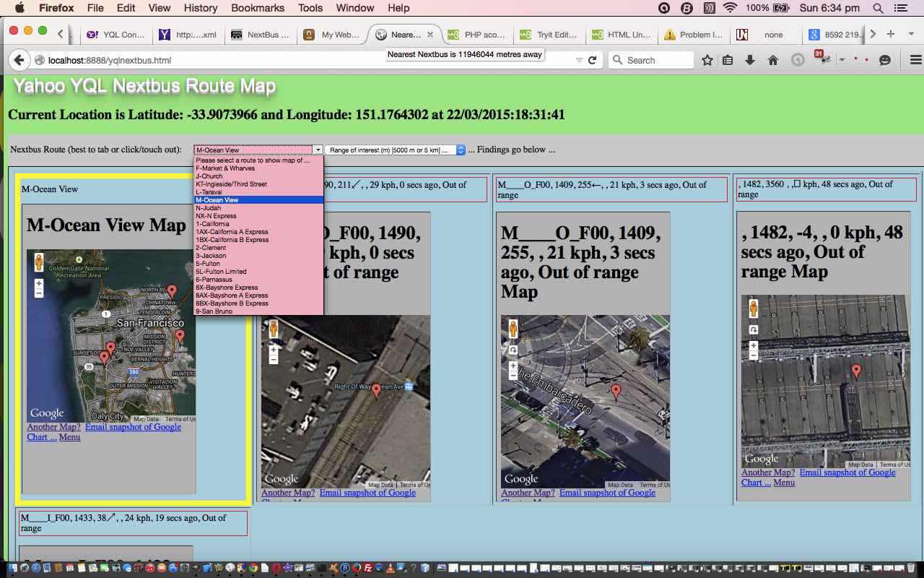Click the localhost:8888 address bar
924x578 pixels.
click(303, 60)
